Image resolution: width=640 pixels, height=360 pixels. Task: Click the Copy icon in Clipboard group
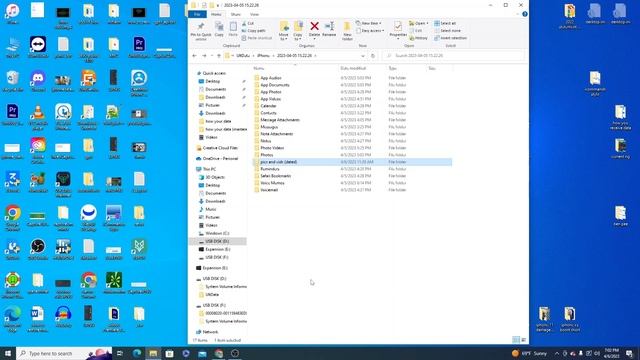[x=219, y=30]
